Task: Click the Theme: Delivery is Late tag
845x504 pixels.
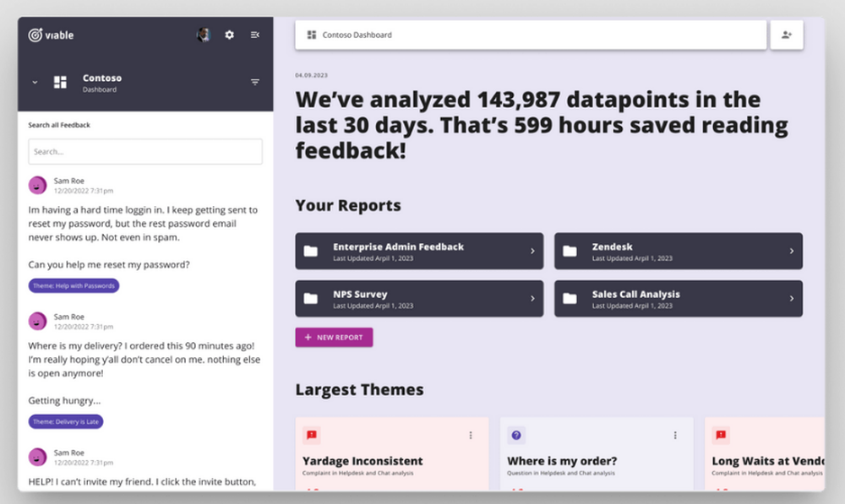Action: click(66, 421)
